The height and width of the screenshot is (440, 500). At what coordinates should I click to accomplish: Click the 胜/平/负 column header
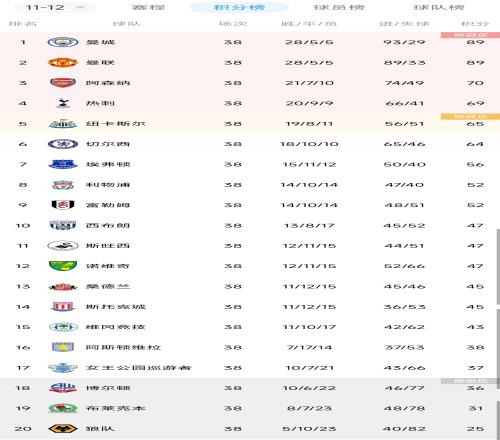[x=309, y=24]
